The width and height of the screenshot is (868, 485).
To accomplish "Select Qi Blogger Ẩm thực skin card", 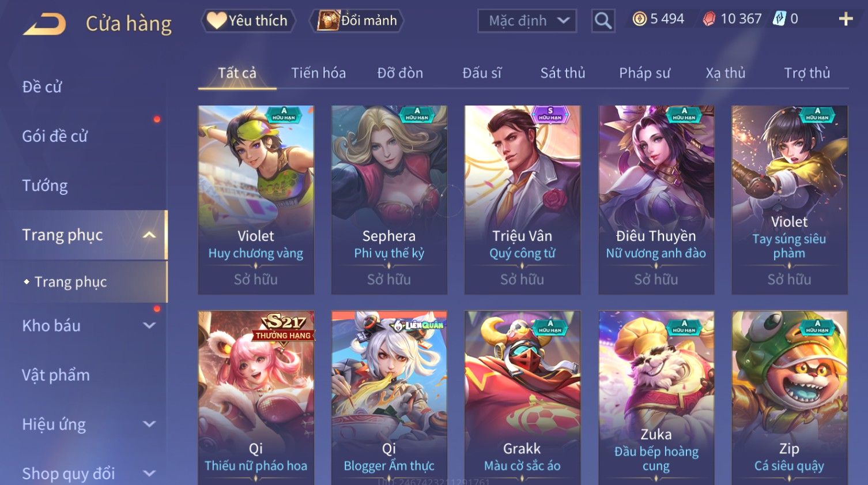I will tap(389, 398).
